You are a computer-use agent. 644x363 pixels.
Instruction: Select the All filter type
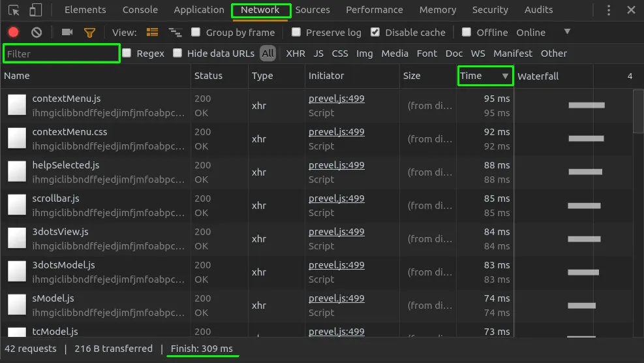tap(268, 54)
